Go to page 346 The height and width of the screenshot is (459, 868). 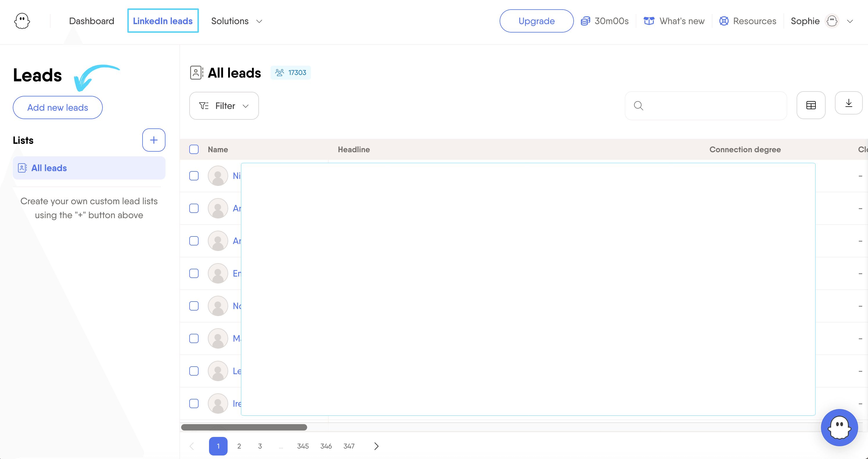point(326,446)
